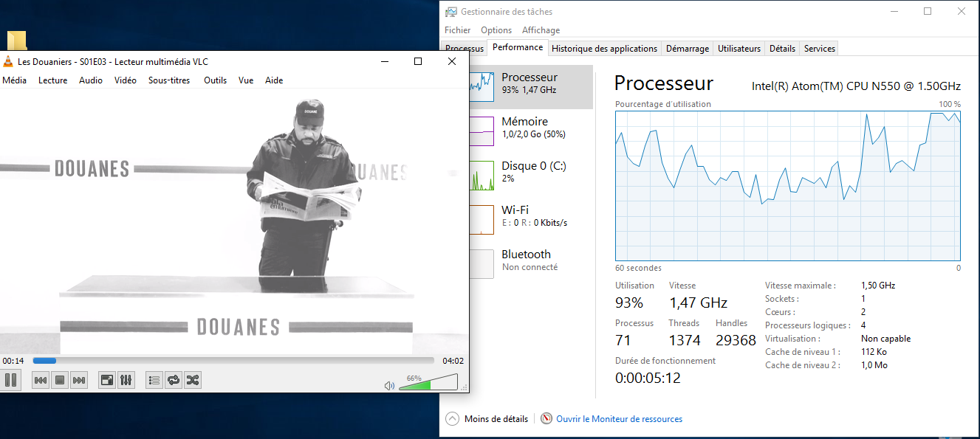Switch to the Utilisateurs tab
The height and width of the screenshot is (439, 980).
(739, 49)
